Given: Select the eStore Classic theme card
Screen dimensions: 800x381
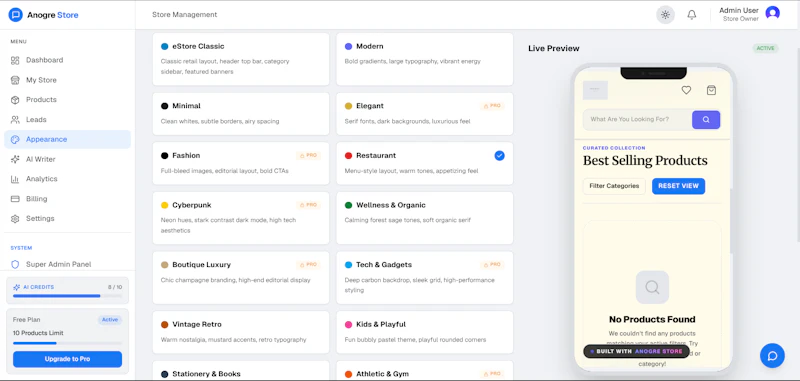Looking at the screenshot, I should point(241,59).
